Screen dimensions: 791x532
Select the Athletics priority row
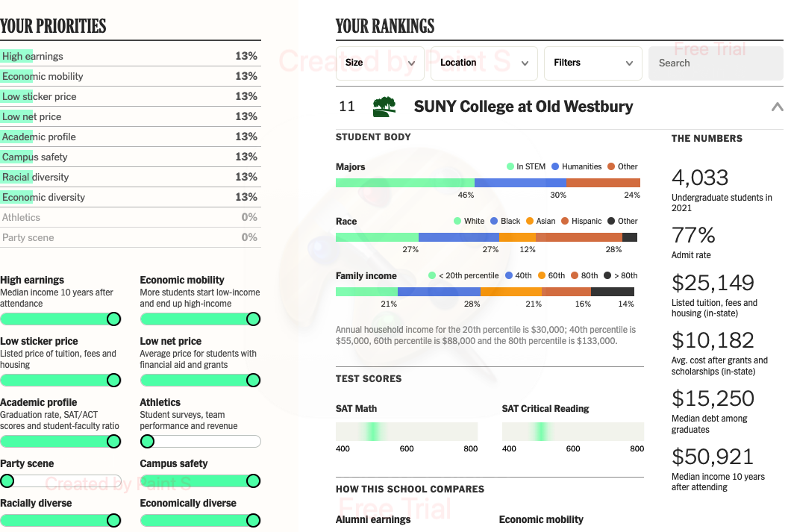point(130,217)
